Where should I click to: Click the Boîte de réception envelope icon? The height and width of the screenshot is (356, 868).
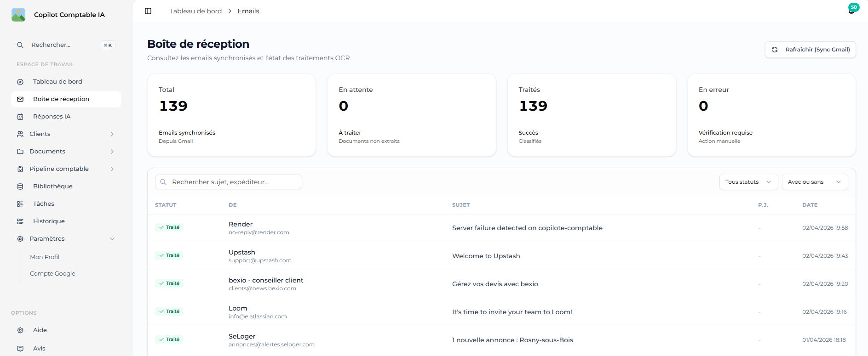pyautogui.click(x=20, y=99)
